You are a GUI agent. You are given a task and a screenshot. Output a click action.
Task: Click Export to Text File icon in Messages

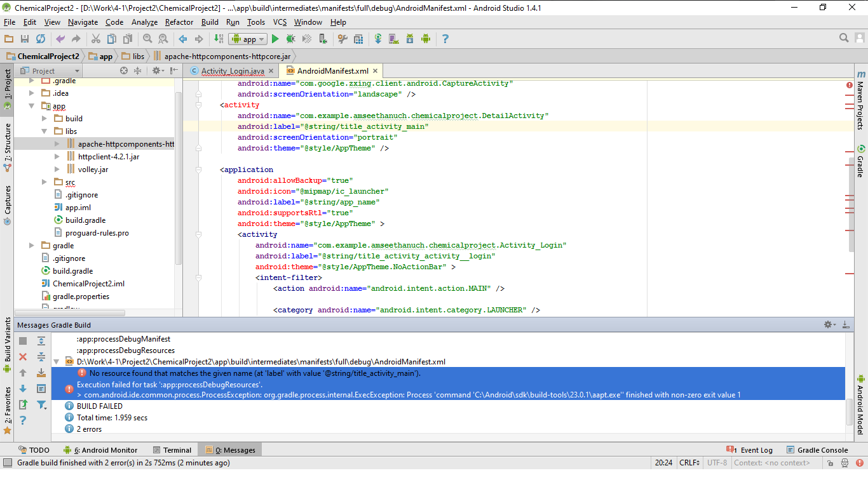[x=23, y=404]
